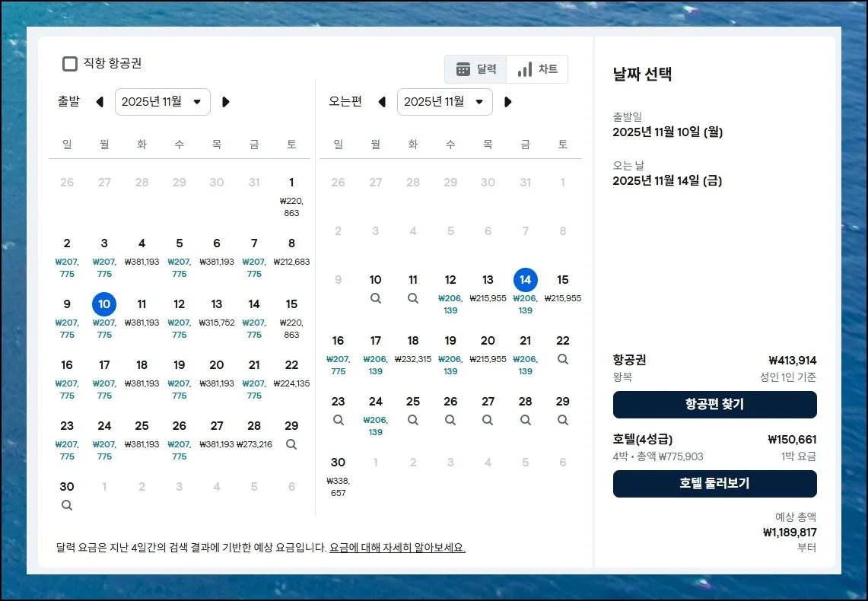Screen dimensions: 868x601
Task: Click magnifier under return date November 10
Action: [x=375, y=298]
